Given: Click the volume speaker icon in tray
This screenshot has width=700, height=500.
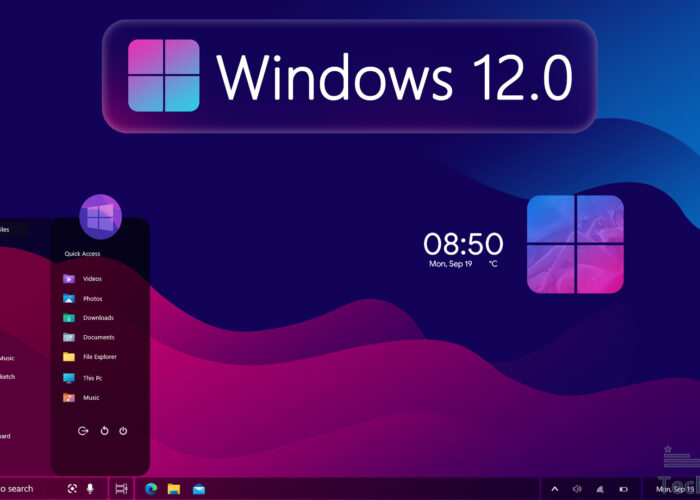Looking at the screenshot, I should (577, 489).
